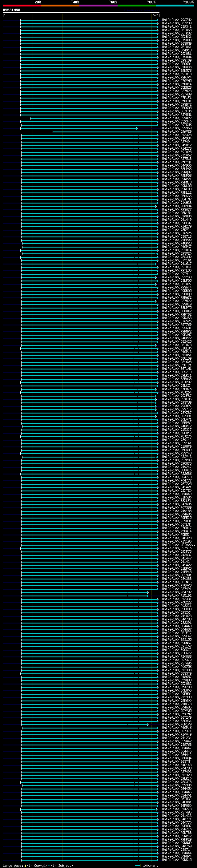197x868 pixels.
Task: Select hit label UniRef100_A9PEI5
Action: [177, 518]
